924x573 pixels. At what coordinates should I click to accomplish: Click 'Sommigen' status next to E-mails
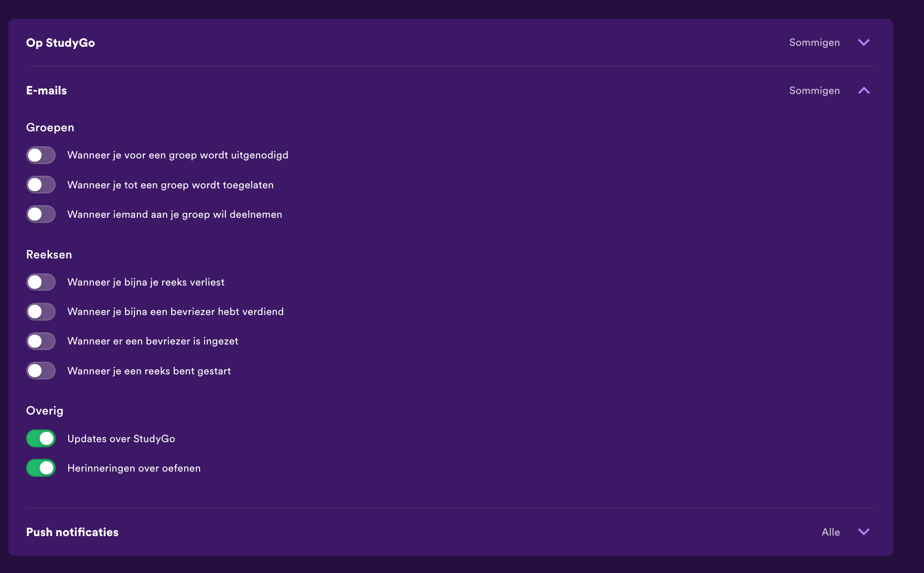(x=814, y=91)
